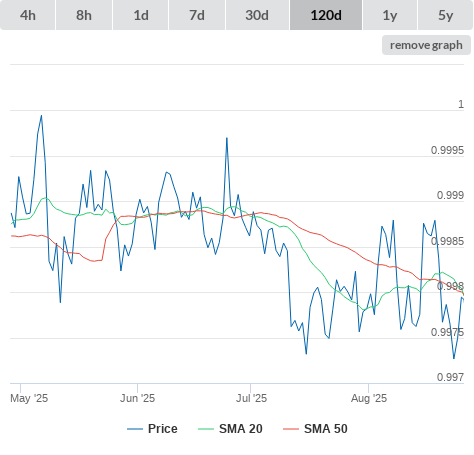
Task: Hide the SMA 20 series via legend
Action: click(x=241, y=429)
